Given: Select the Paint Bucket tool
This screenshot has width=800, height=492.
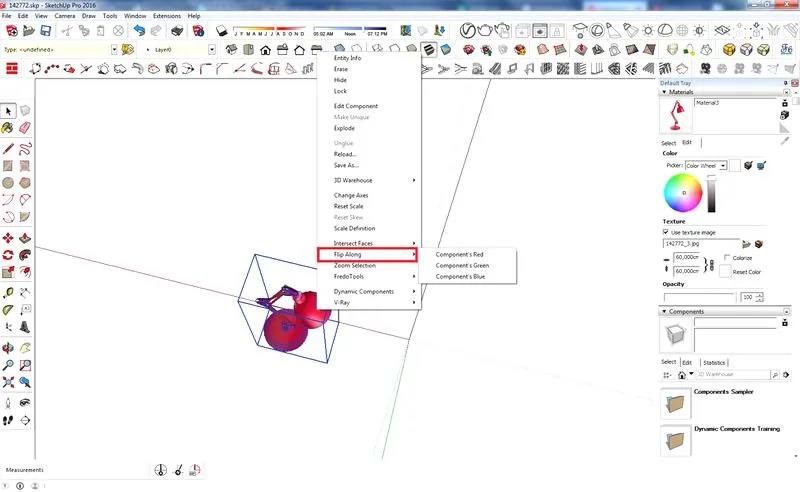Looking at the screenshot, I should point(8,128).
